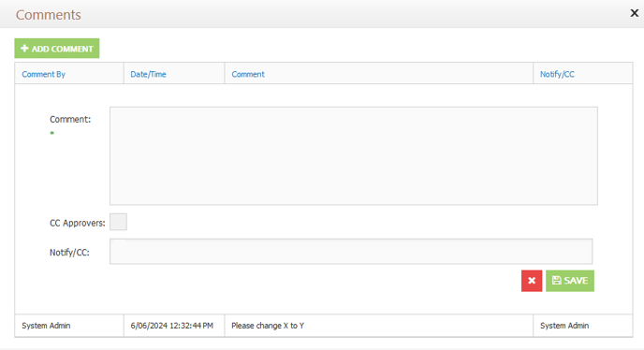Image resolution: width=644 pixels, height=350 pixels.
Task: Sort by Comment column header
Action: coord(248,74)
